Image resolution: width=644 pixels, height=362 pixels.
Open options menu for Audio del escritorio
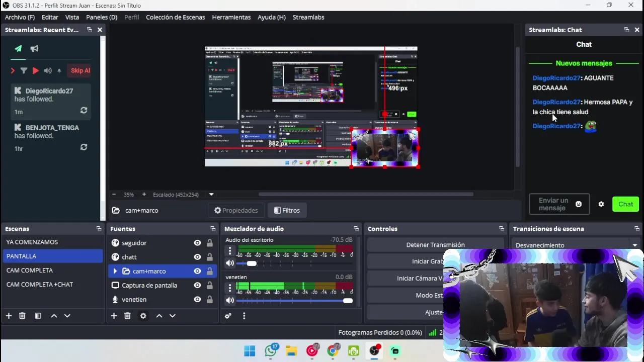point(230,251)
